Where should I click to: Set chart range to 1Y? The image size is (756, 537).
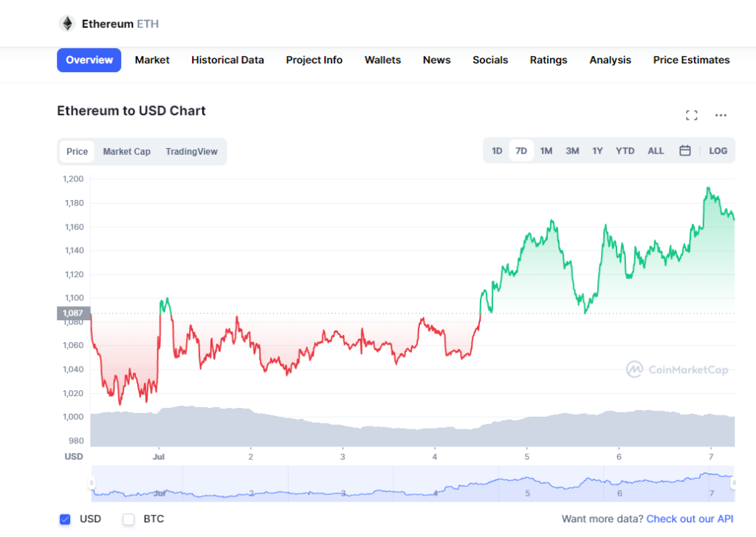coord(597,150)
